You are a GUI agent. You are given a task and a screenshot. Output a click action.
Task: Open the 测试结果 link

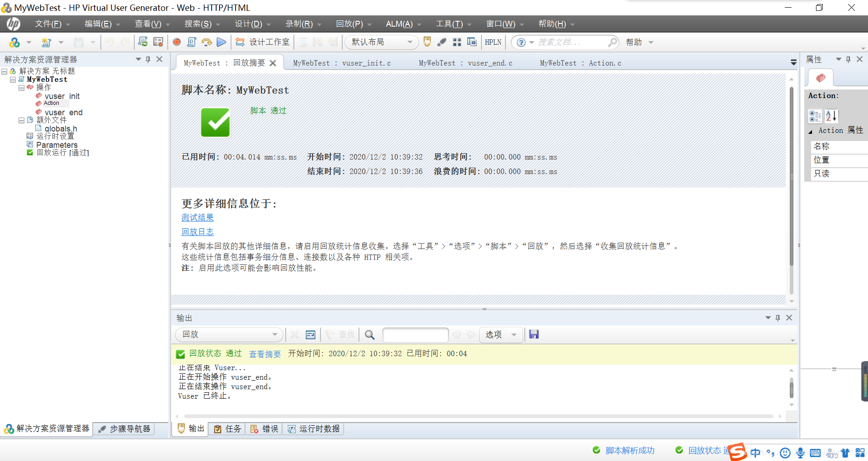[198, 217]
